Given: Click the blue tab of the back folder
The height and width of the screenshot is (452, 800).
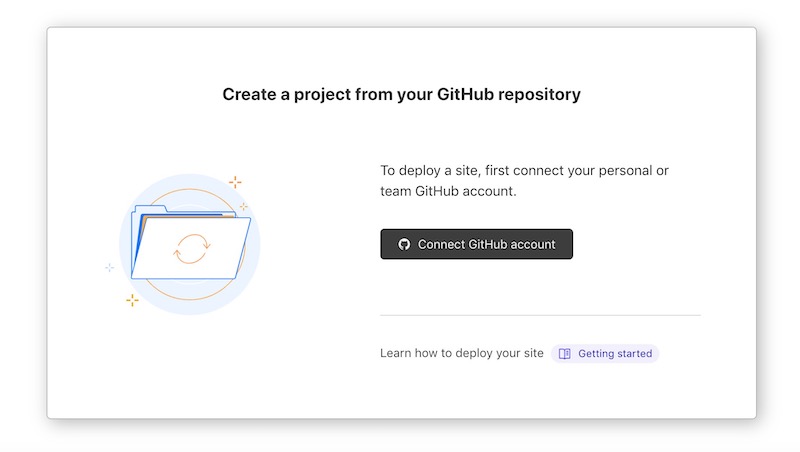Looking at the screenshot, I should [x=149, y=209].
